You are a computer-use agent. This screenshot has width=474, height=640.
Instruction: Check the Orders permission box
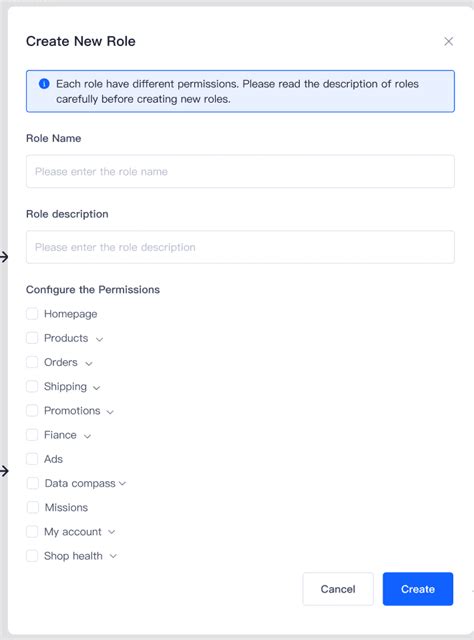pos(32,362)
